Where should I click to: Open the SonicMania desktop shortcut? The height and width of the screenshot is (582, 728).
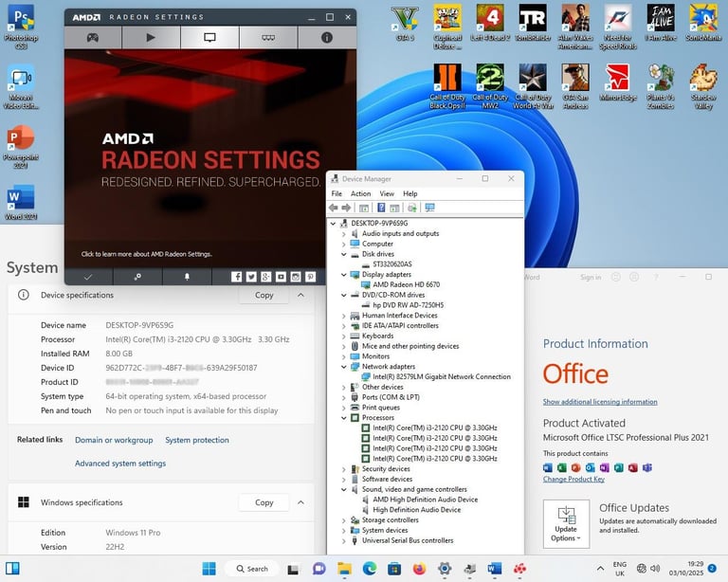tap(703, 23)
